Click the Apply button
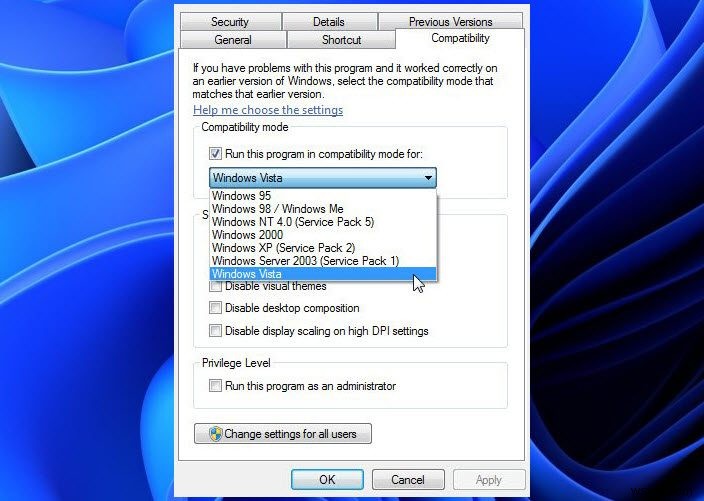 coord(489,480)
